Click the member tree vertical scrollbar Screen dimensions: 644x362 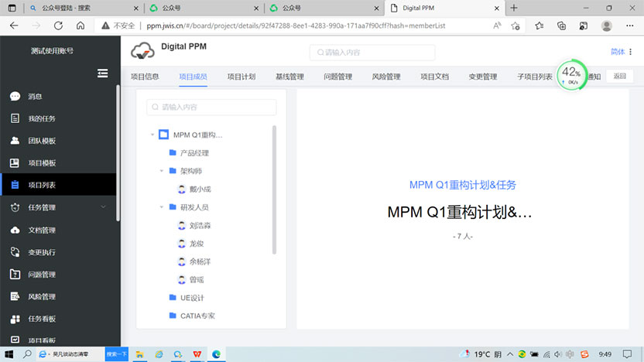coord(274,190)
